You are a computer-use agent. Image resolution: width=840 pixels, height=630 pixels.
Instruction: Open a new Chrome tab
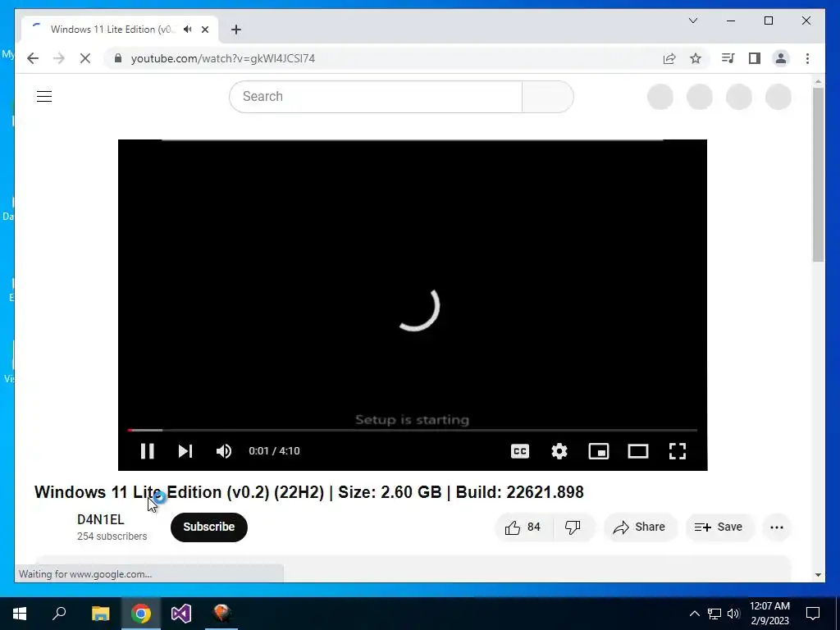pos(236,30)
